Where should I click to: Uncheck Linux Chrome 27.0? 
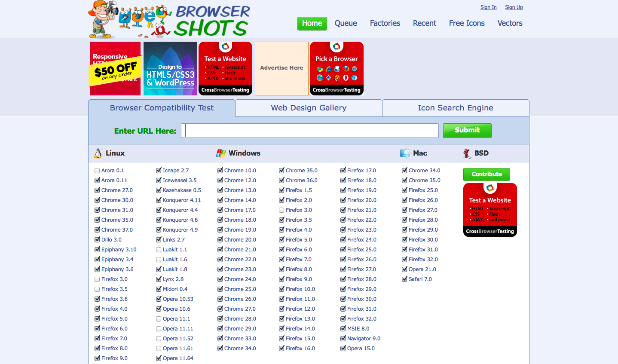[97, 190]
